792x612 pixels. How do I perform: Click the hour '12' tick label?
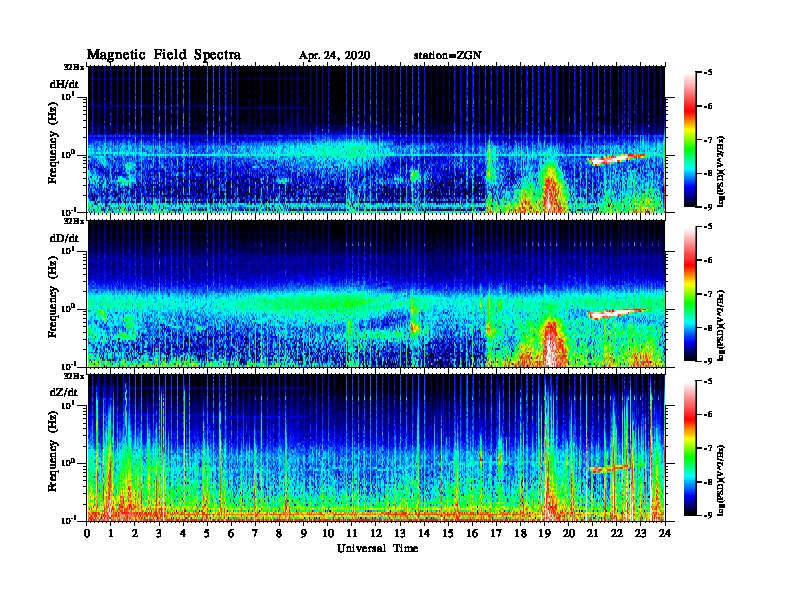click(376, 533)
